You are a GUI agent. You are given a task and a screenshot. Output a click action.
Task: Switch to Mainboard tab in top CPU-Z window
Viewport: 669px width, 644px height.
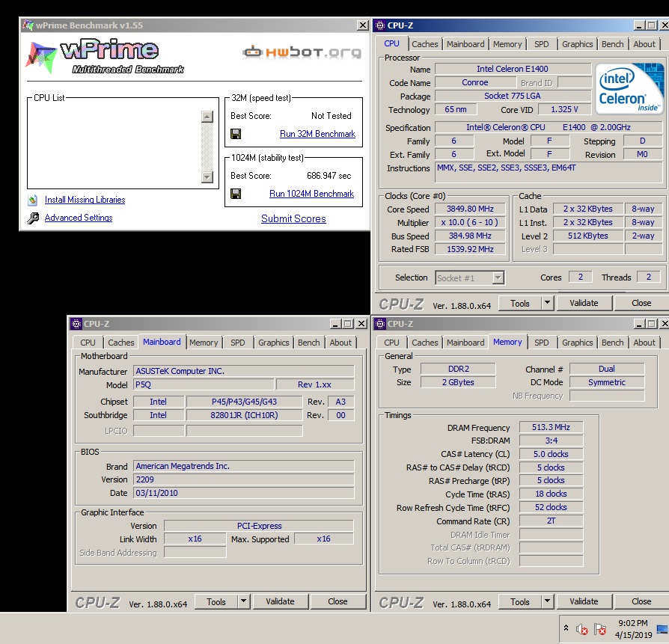(465, 44)
